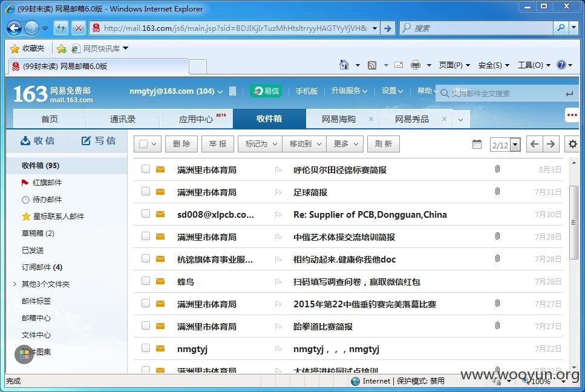Click the 收信 button

point(37,140)
